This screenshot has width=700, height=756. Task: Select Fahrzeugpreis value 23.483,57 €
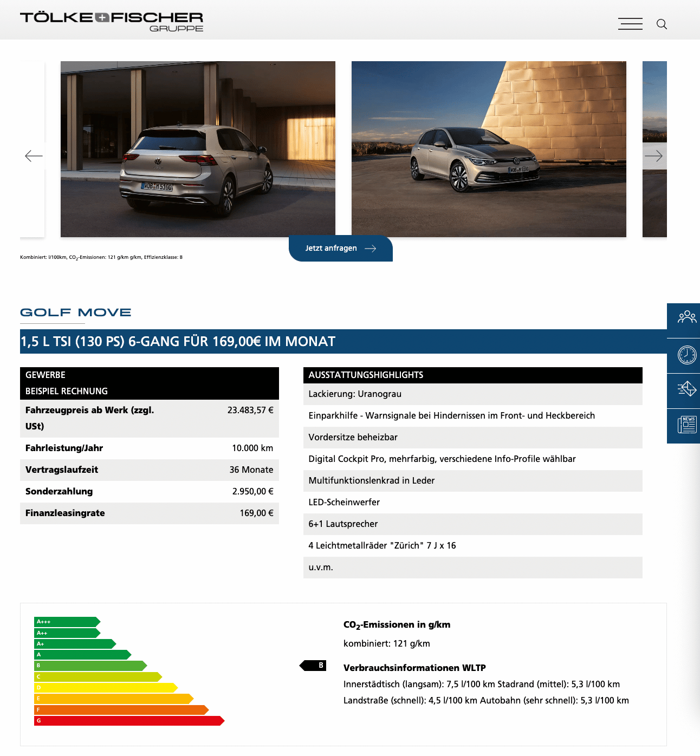tap(250, 410)
